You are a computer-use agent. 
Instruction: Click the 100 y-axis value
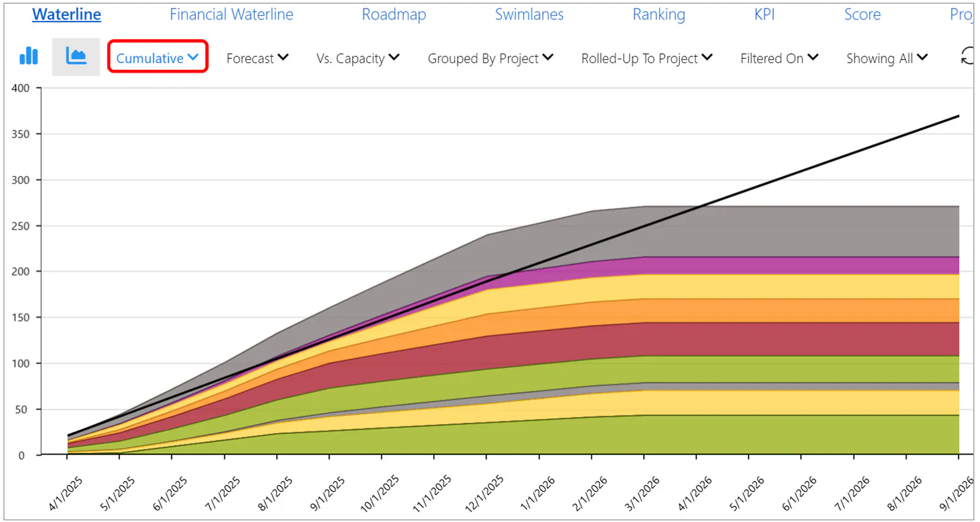point(20,364)
